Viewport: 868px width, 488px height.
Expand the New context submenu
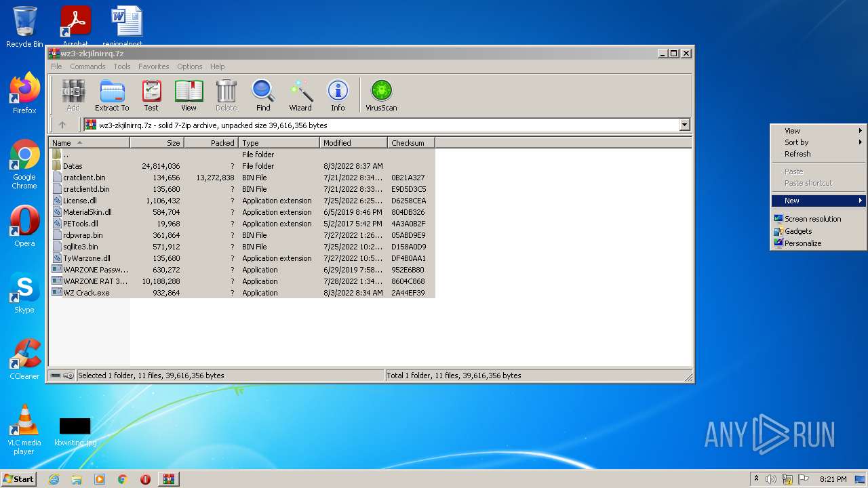point(818,201)
